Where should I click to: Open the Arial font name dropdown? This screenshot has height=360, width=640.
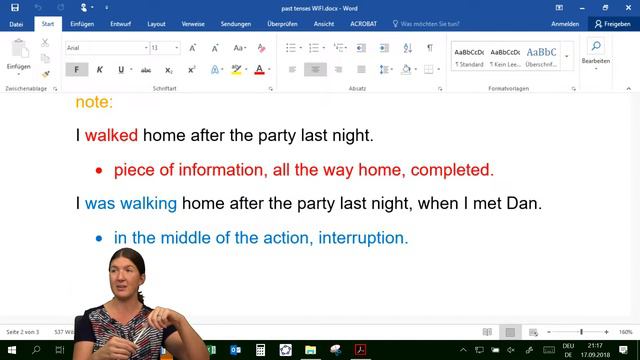tap(146, 48)
